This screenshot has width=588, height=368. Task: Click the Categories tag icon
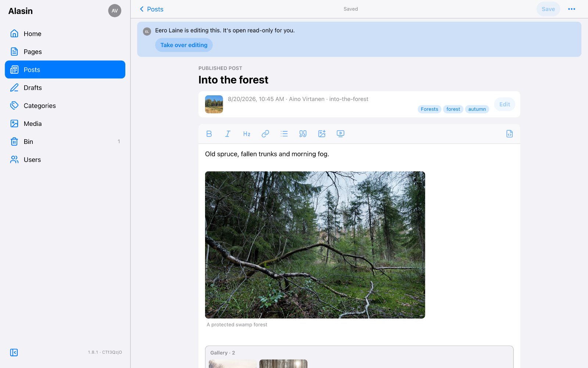tap(14, 106)
